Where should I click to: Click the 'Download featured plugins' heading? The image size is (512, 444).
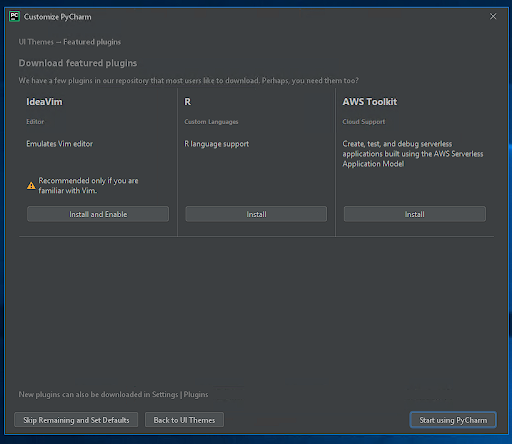point(78,63)
